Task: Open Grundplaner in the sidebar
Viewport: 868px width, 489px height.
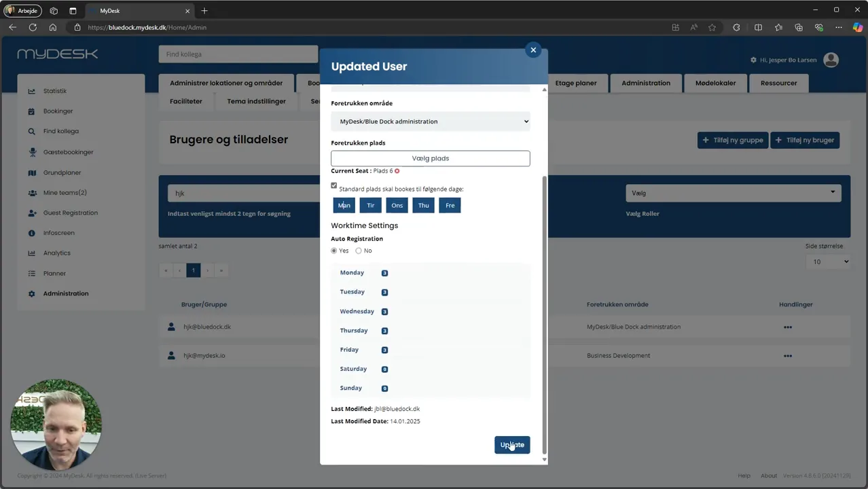Action: 62,173
